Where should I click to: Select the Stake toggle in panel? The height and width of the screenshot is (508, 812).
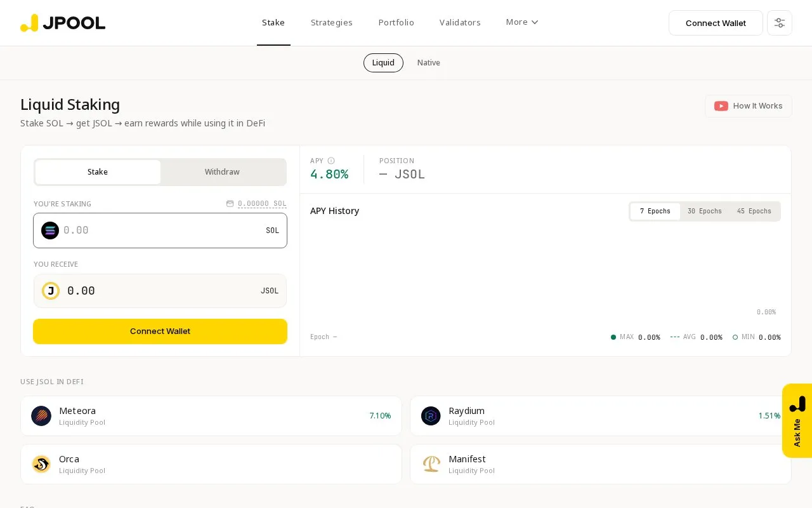tap(98, 172)
